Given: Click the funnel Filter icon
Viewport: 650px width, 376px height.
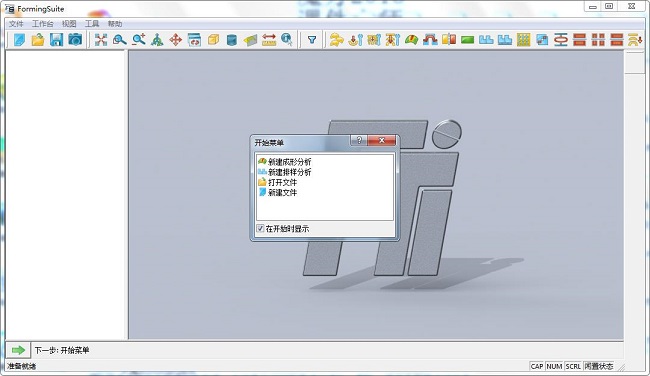Looking at the screenshot, I should 312,40.
